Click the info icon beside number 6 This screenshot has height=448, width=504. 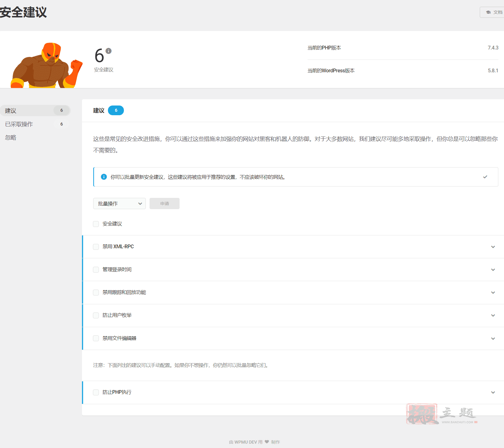(109, 51)
